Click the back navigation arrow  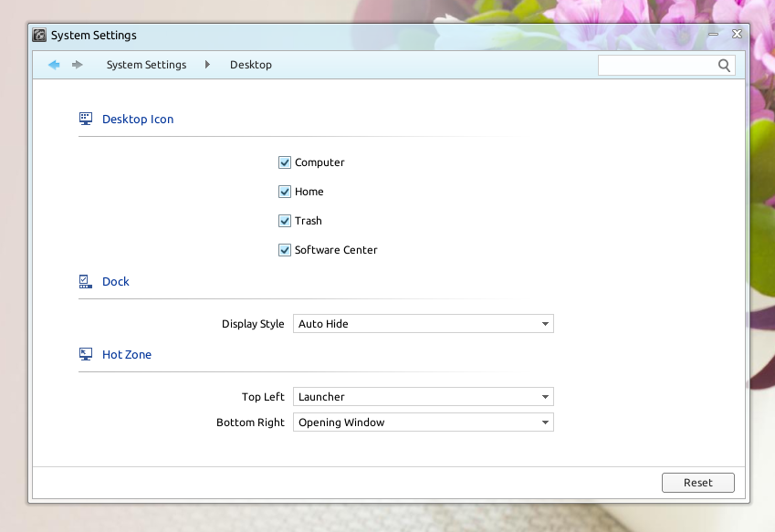coord(54,65)
